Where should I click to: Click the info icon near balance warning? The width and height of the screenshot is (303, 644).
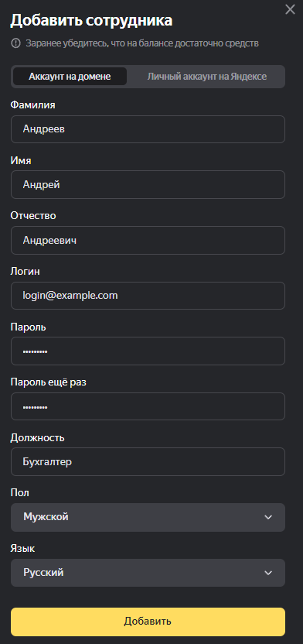(15, 43)
